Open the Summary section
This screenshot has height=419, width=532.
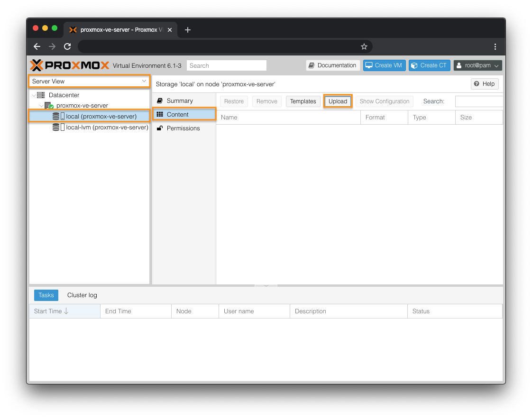(x=184, y=101)
